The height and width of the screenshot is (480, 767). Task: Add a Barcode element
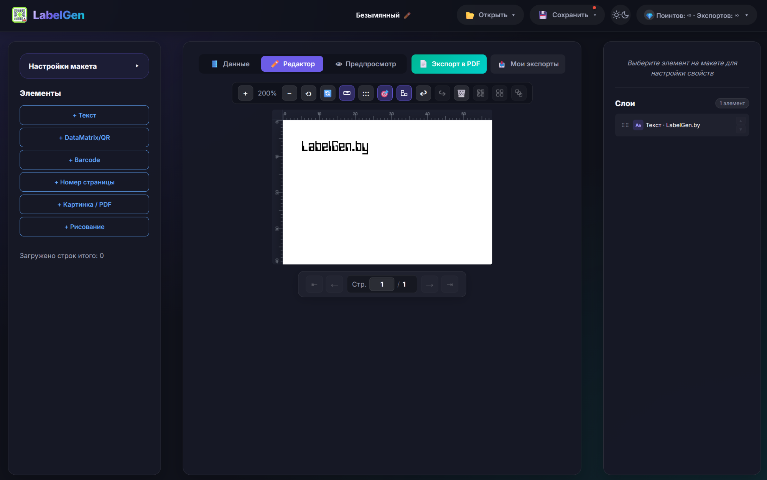coord(84,160)
